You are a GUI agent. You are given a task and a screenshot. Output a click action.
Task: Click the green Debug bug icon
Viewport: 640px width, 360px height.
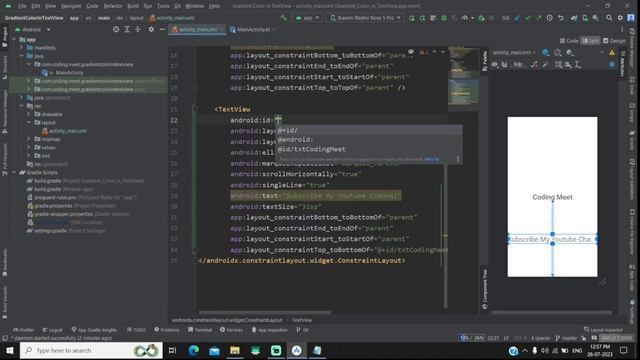coord(444,18)
